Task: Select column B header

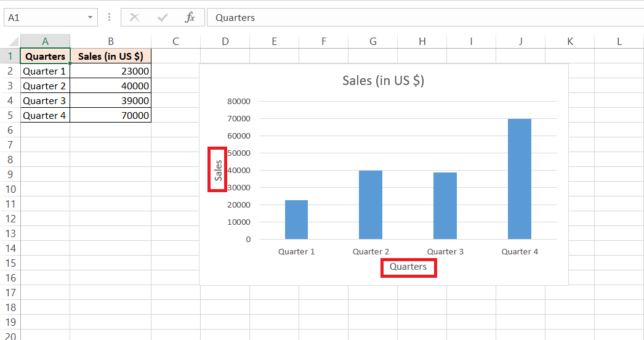Action: [110, 41]
